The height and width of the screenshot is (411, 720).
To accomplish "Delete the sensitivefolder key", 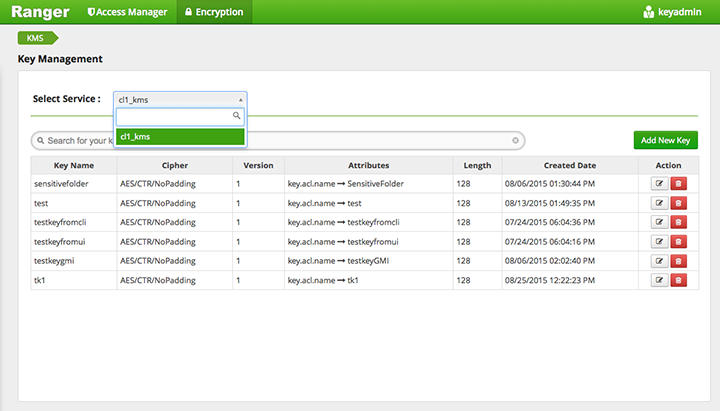I will coord(679,184).
